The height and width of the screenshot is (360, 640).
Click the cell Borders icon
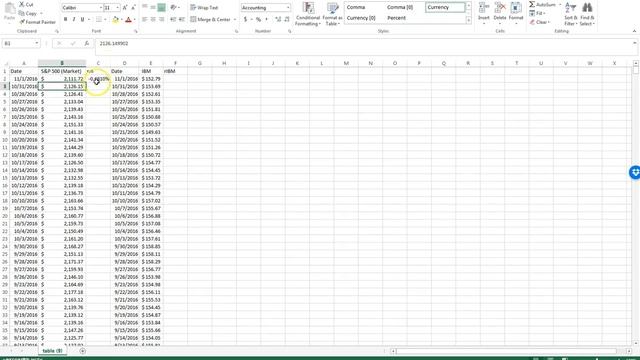tap(98, 19)
